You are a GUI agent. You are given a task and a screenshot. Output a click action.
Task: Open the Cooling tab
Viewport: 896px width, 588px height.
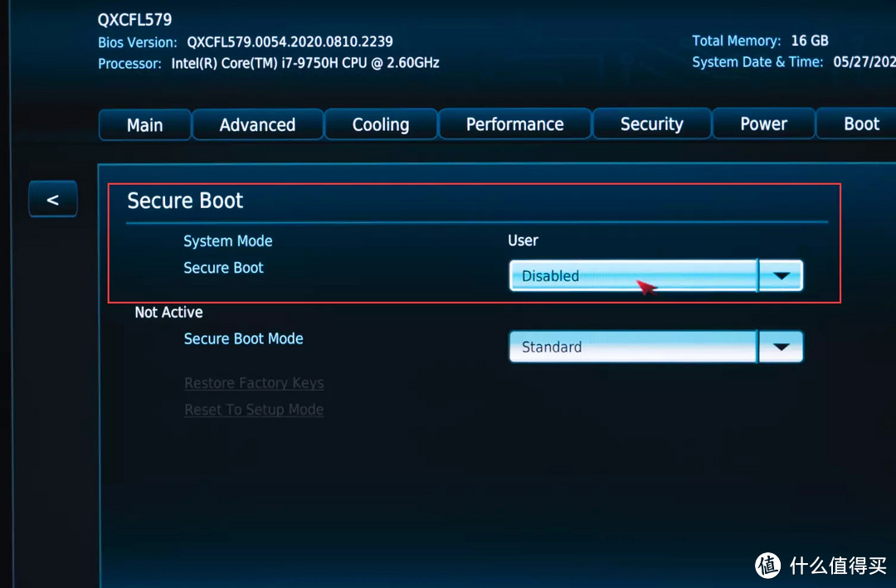pyautogui.click(x=381, y=124)
